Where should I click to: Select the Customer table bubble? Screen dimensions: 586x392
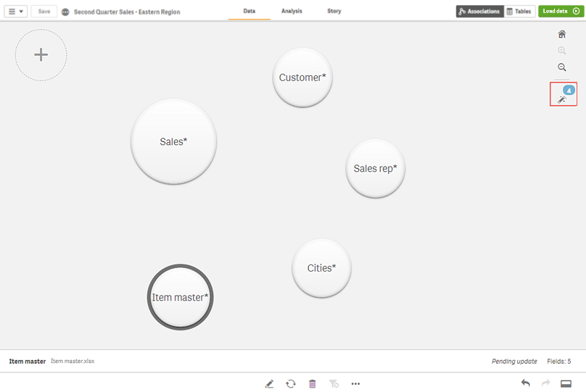302,78
